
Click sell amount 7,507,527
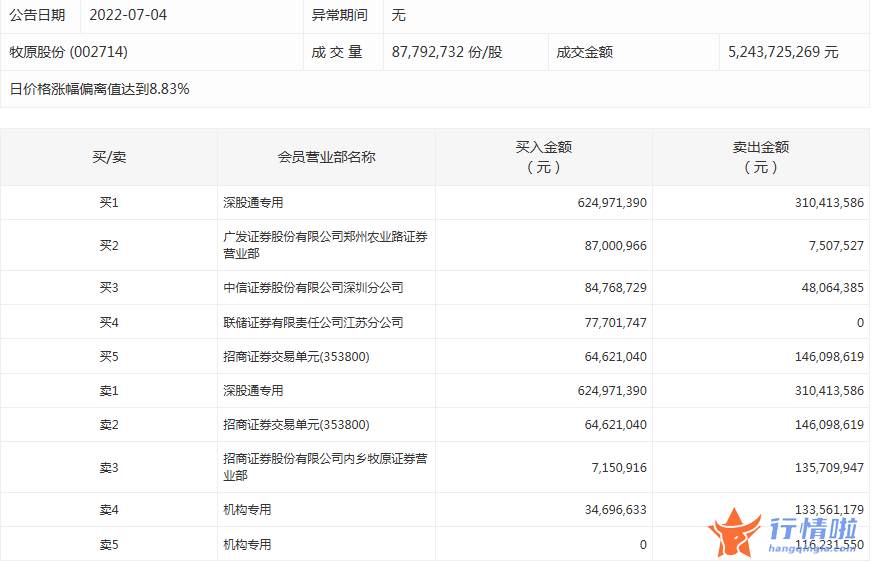point(836,246)
